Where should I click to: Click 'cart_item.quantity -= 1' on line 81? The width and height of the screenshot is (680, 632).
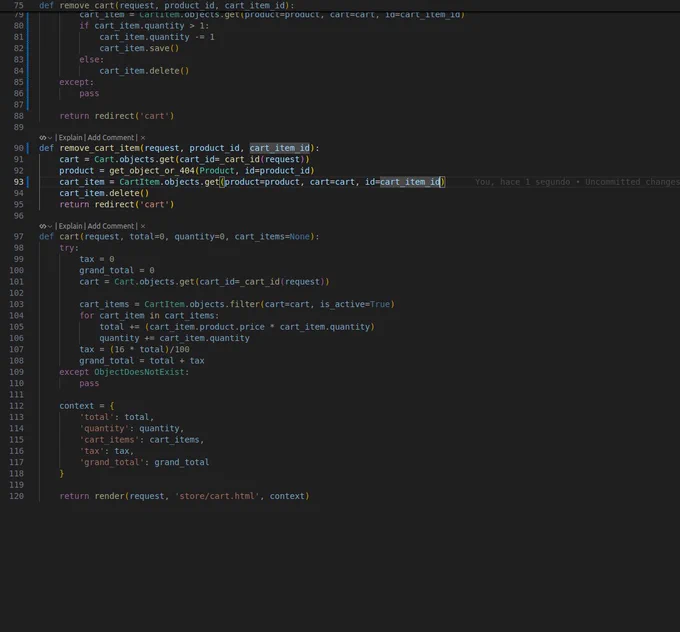point(157,37)
